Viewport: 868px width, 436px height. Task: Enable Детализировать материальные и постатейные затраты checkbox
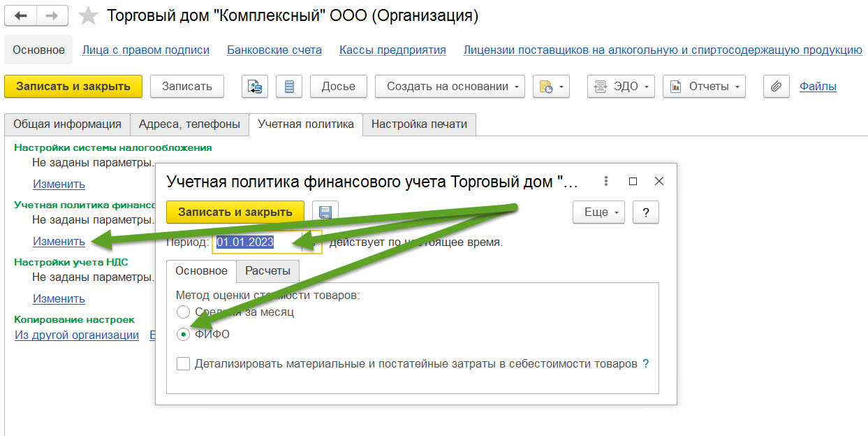183,364
